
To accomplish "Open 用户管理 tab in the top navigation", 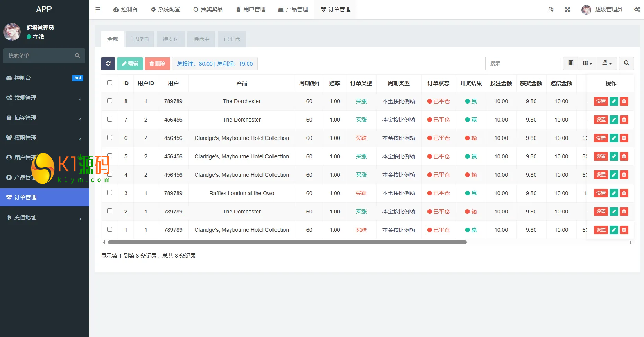I will (x=251, y=9).
